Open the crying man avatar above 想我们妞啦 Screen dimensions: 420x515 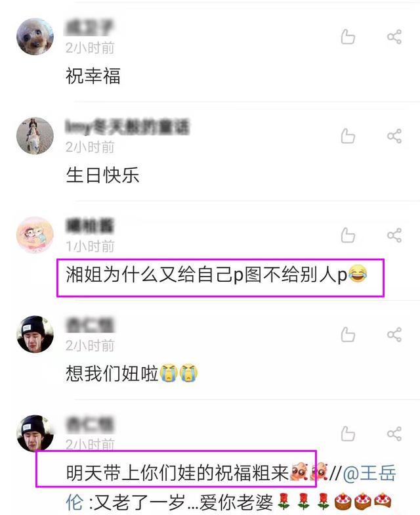coord(35,335)
